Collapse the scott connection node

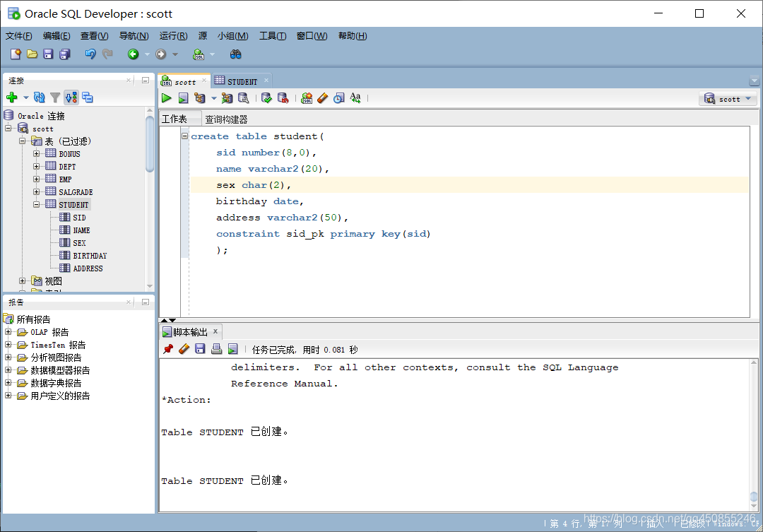(x=8, y=129)
